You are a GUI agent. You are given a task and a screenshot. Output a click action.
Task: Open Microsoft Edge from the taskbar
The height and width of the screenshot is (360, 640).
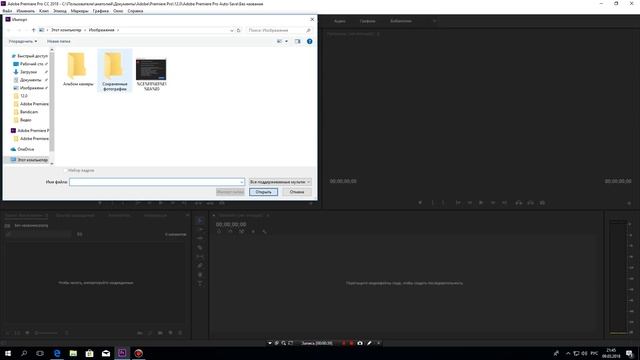pos(57,353)
